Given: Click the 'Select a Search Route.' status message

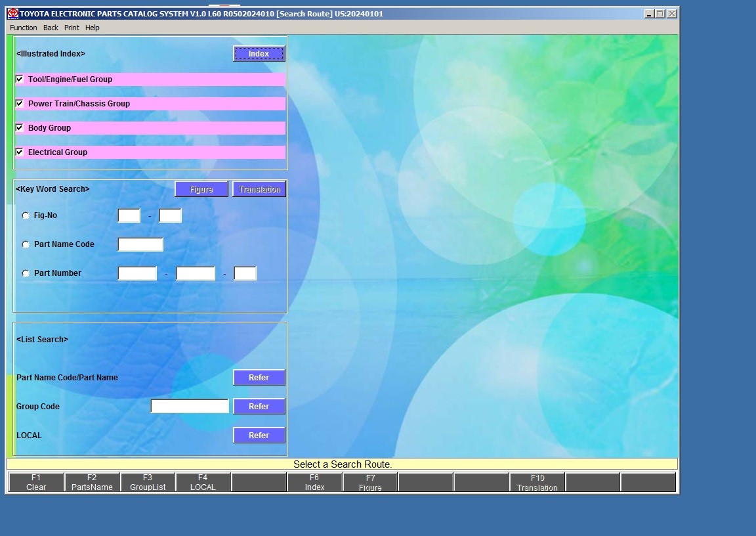Looking at the screenshot, I should (x=343, y=464).
